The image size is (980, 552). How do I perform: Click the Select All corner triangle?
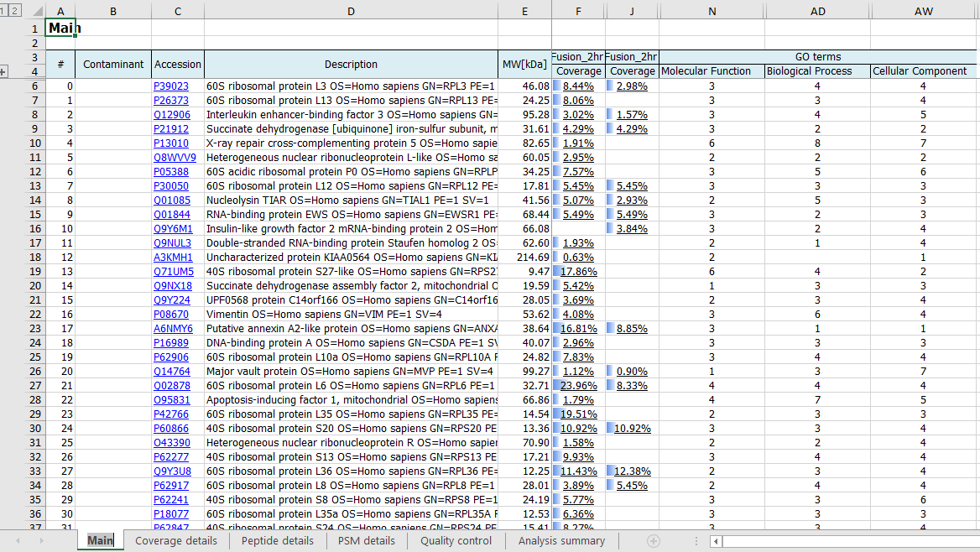pos(37,10)
